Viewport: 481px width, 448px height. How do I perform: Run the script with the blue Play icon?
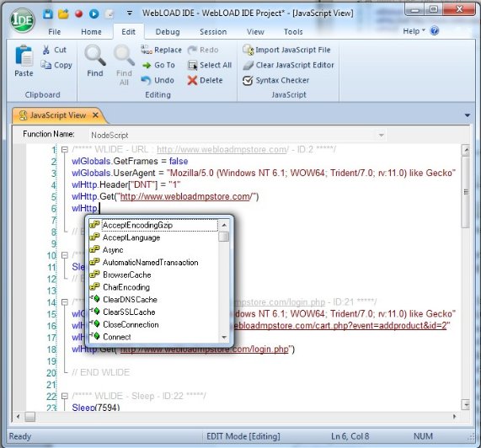(x=94, y=13)
